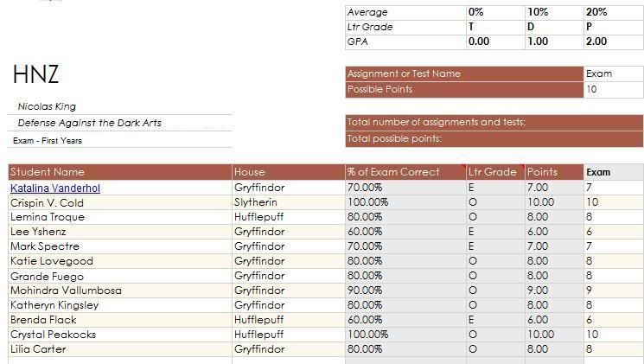Image resolution: width=644 pixels, height=364 pixels.
Task: Click the GPA 0.00 cell
Action: (495, 42)
